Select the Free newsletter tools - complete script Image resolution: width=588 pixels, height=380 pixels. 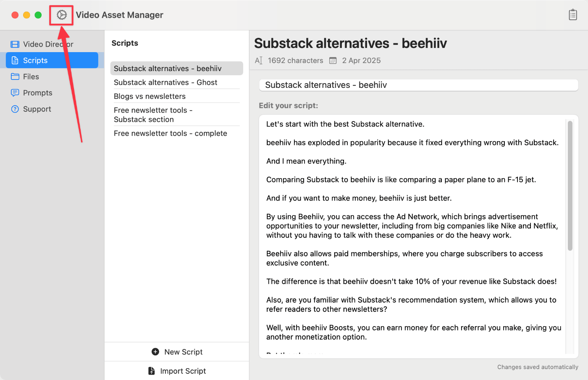click(x=170, y=133)
